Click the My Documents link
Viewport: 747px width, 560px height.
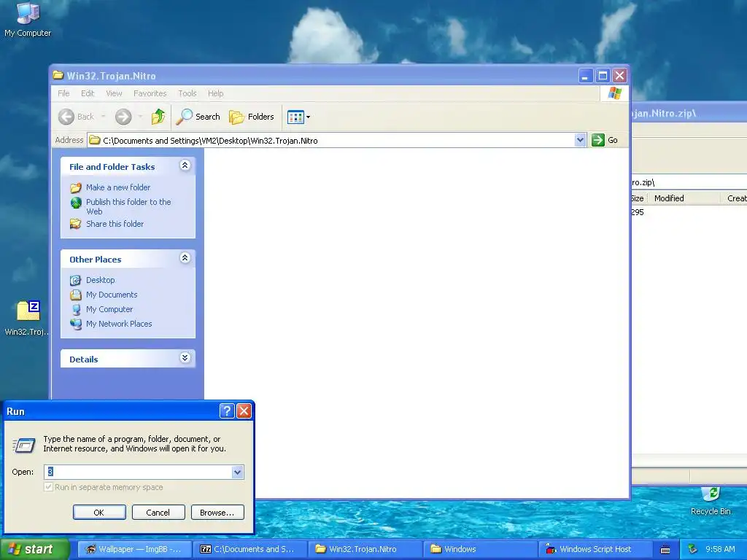tap(112, 295)
